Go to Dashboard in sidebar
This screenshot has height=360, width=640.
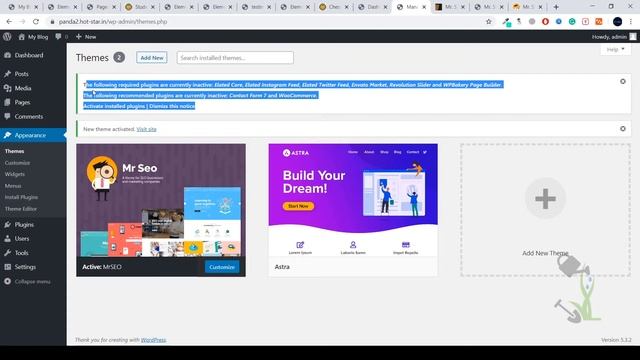click(x=29, y=55)
